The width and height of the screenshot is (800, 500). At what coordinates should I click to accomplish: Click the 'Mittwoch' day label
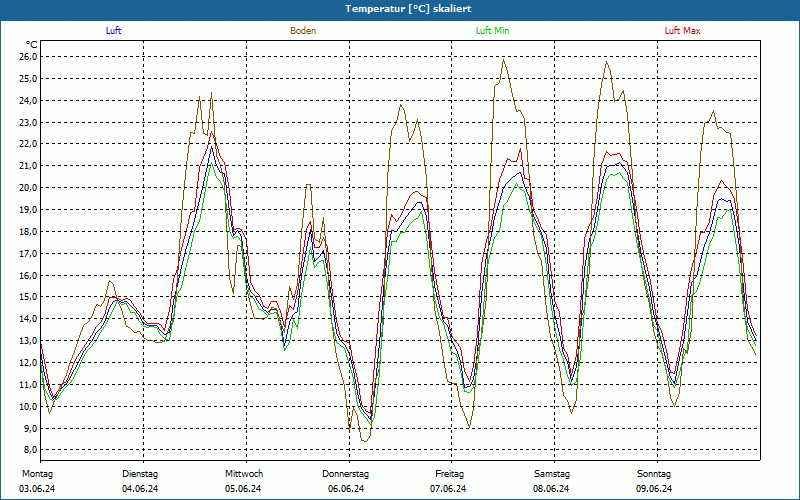click(x=243, y=474)
